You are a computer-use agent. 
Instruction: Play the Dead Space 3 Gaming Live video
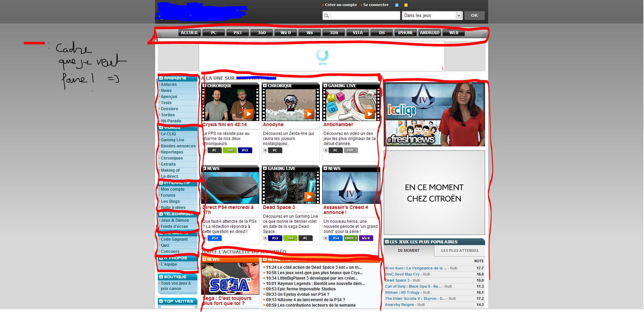tap(309, 197)
